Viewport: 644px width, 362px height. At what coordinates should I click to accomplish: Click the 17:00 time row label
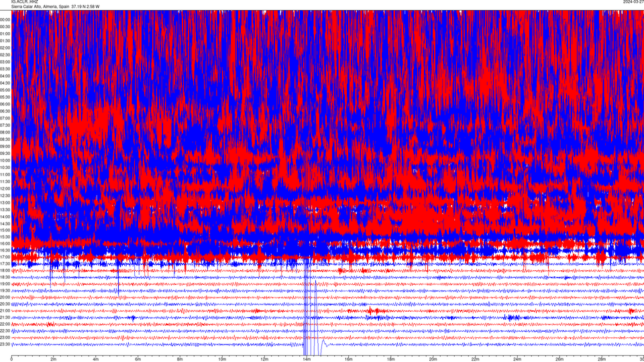5,257
